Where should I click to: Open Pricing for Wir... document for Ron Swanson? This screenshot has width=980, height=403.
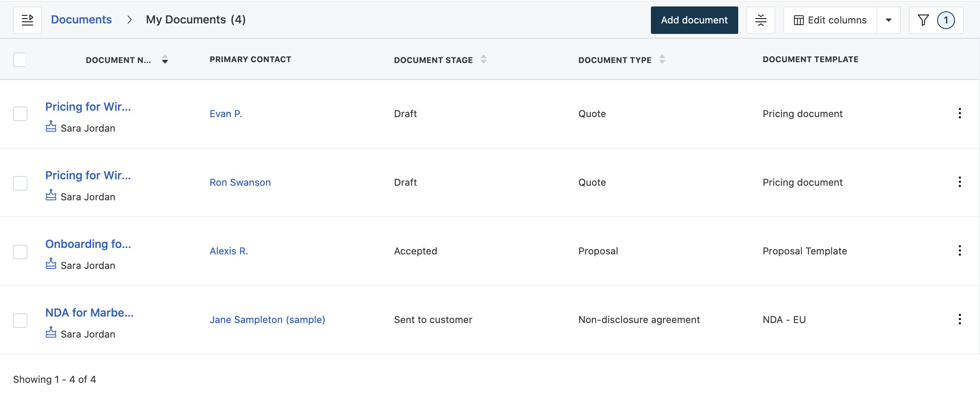[88, 175]
